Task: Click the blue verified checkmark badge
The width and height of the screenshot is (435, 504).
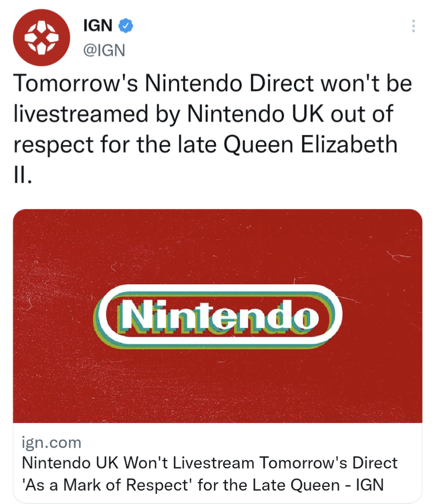Action: [125, 25]
